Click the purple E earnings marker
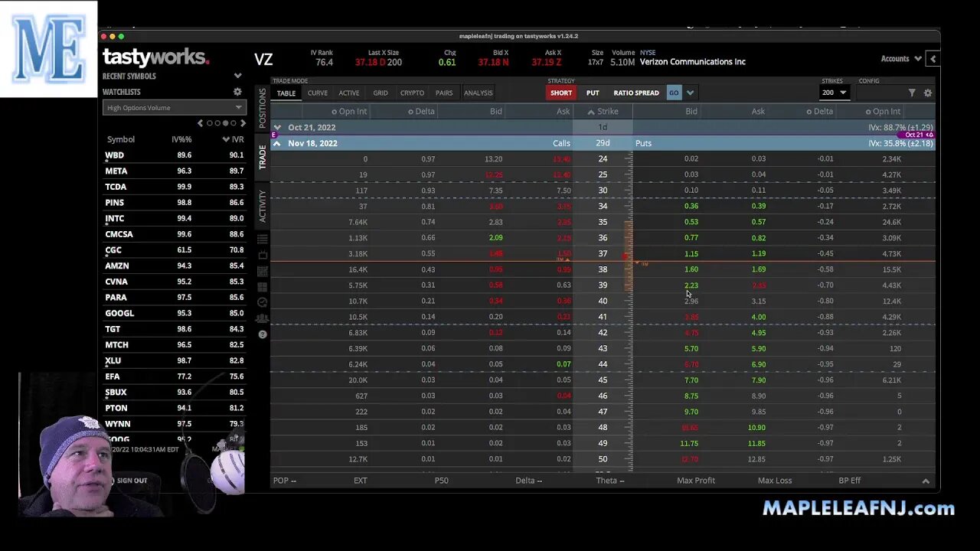The height and width of the screenshot is (551, 980). point(273,135)
